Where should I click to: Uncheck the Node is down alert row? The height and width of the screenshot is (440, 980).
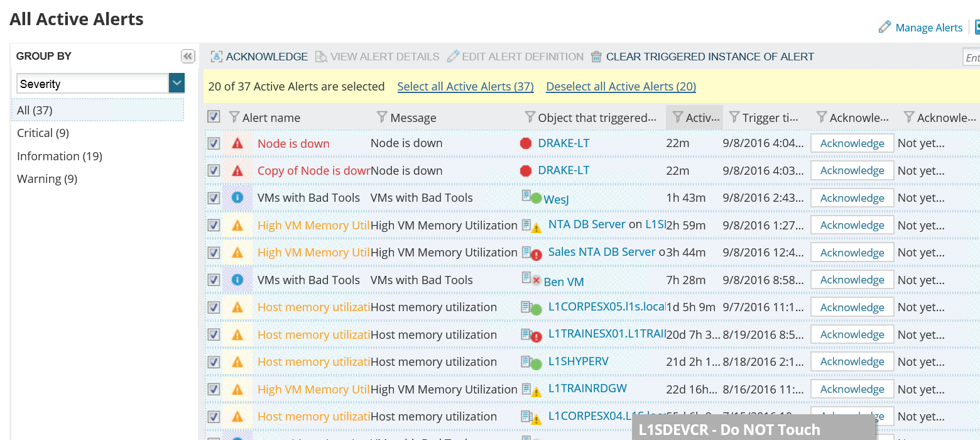[x=214, y=143]
